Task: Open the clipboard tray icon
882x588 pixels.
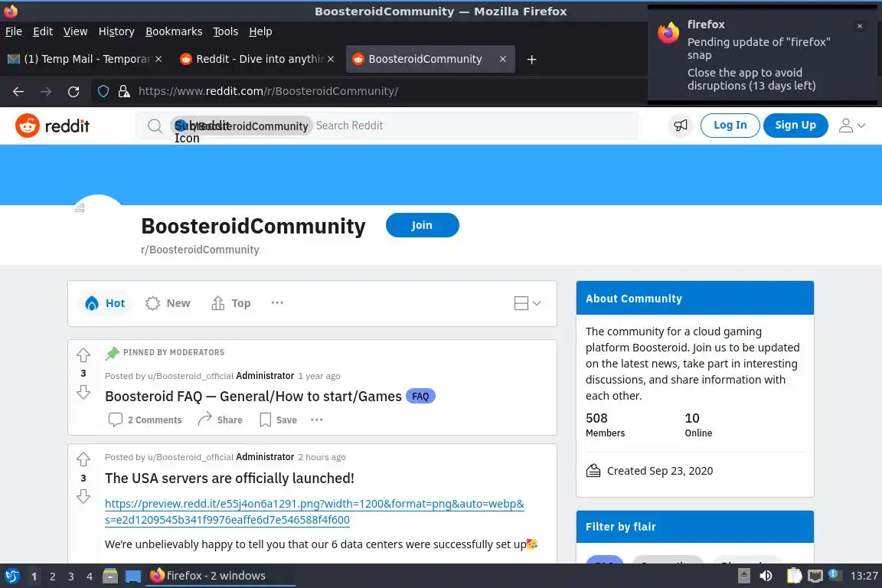Action: click(x=794, y=576)
